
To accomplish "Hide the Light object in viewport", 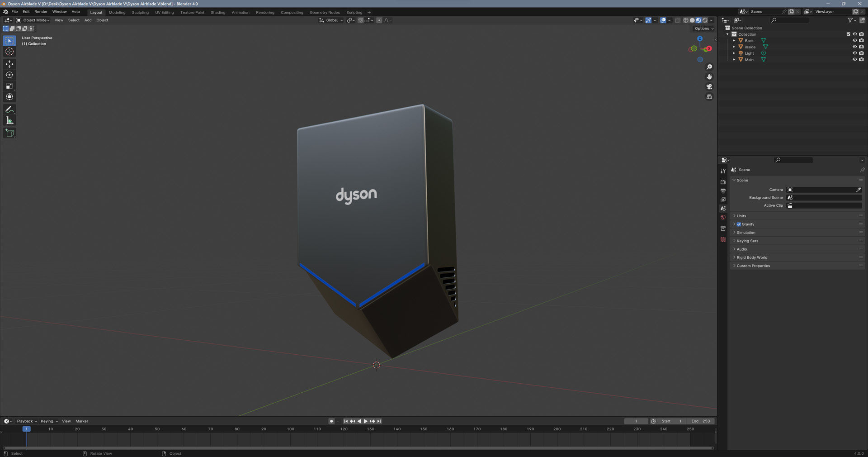I will click(x=855, y=53).
